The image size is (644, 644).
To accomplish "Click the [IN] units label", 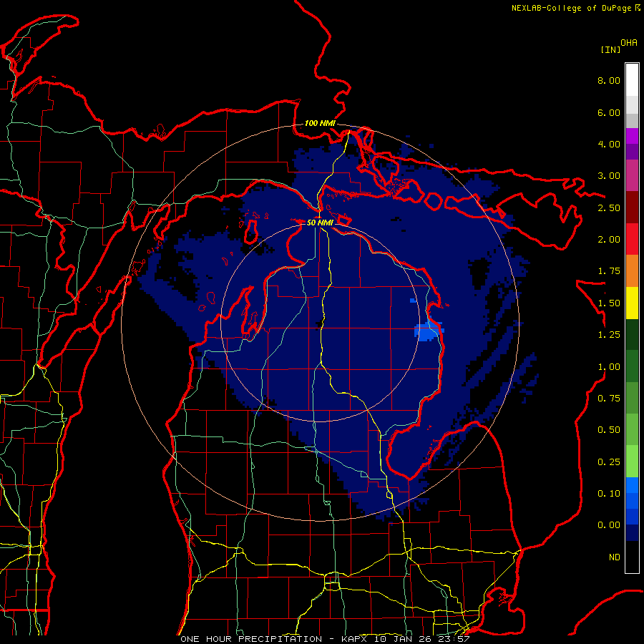I will coord(610,49).
